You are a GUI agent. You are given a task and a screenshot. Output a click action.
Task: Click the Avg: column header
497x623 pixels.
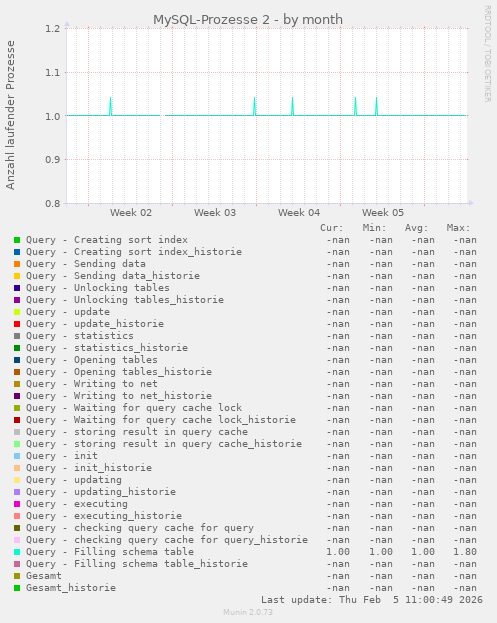click(x=416, y=228)
